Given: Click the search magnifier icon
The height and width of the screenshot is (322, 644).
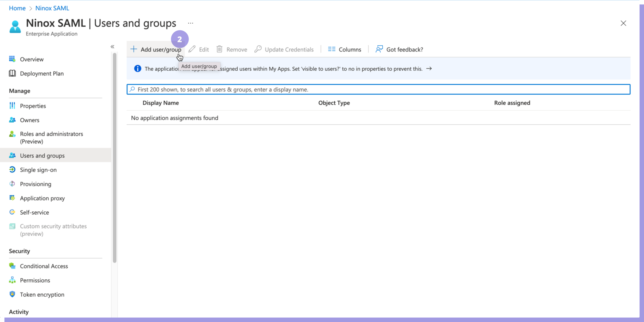Looking at the screenshot, I should coord(132,89).
